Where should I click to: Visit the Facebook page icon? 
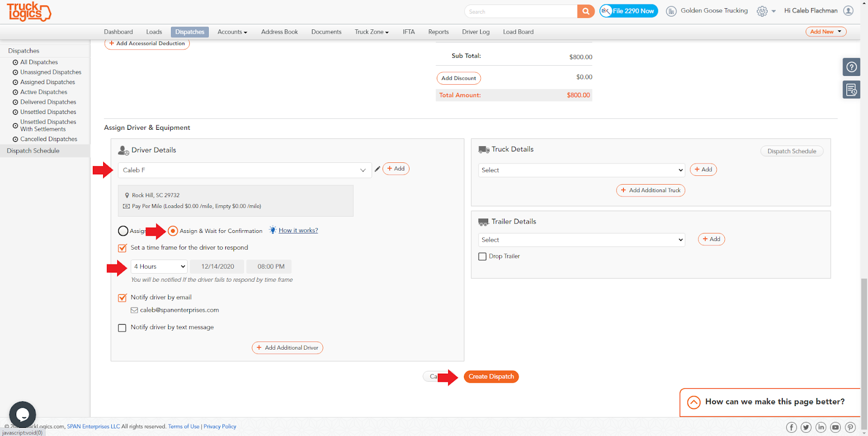792,427
